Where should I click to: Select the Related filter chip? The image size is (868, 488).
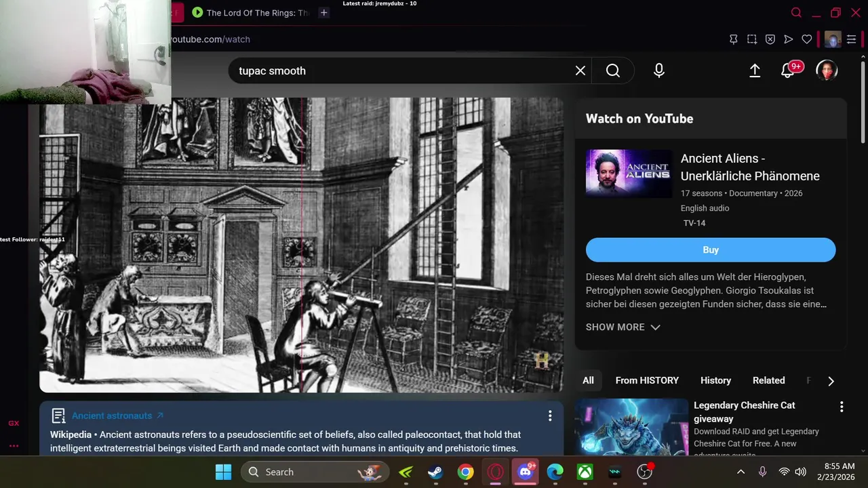768,380
